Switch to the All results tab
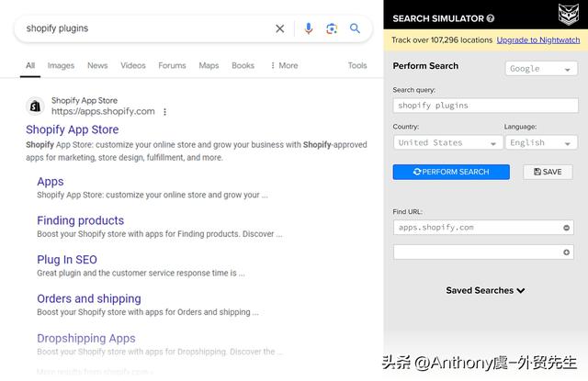 pyautogui.click(x=30, y=65)
